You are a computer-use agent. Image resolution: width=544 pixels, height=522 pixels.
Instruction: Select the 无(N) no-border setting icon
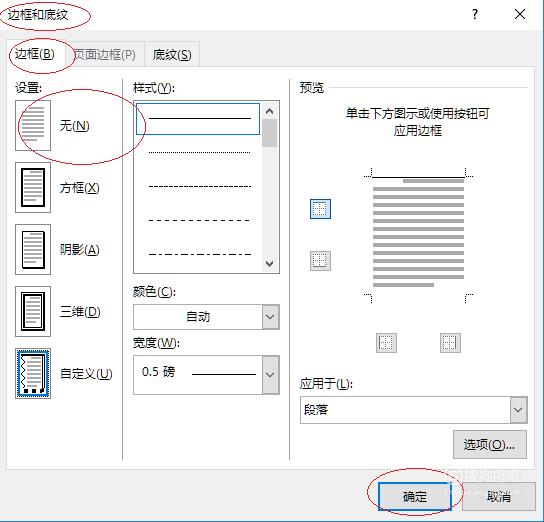[33, 126]
